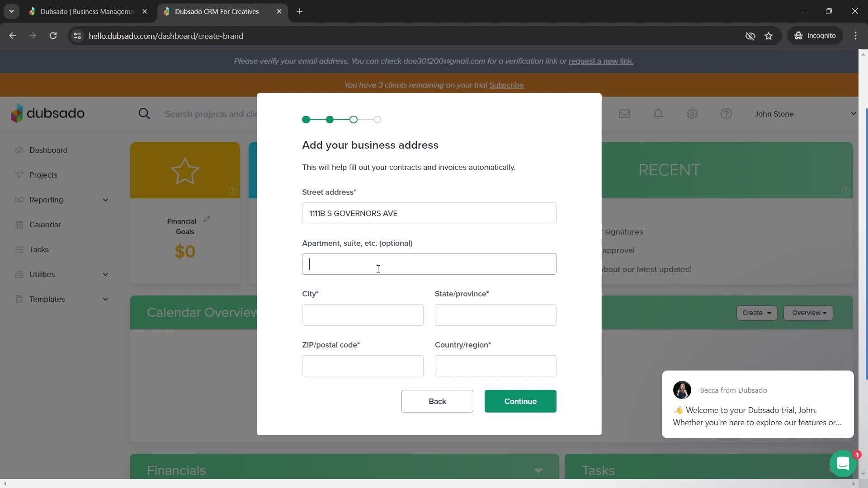
Task: Expand the Reporting sidebar menu
Action: tap(61, 200)
